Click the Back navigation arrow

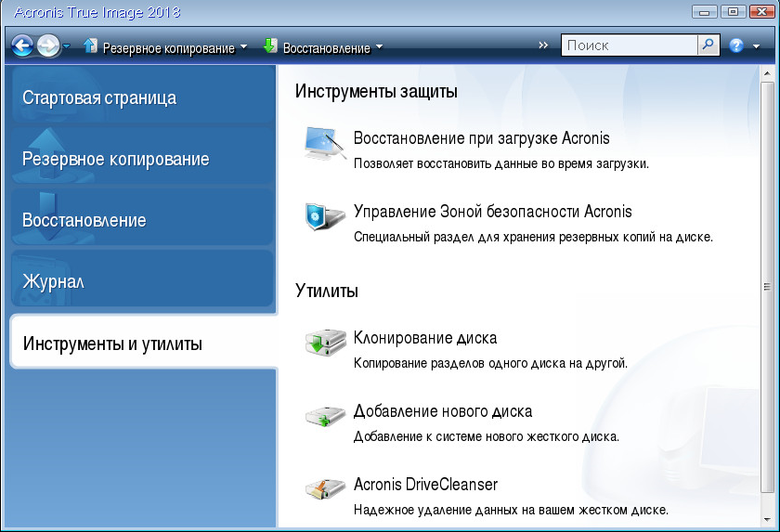pos(22,46)
